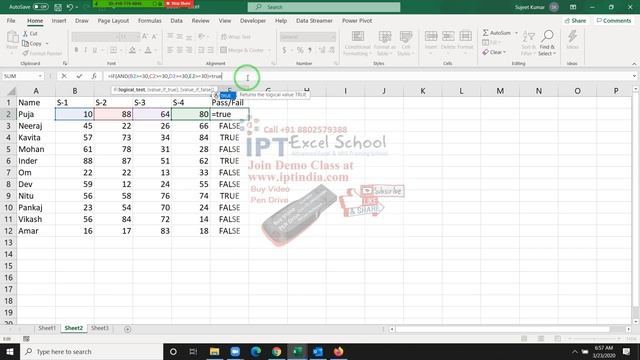Click the Increase Font Size icon
Image resolution: width=640 pixels, height=360 pixels.
[x=145, y=37]
